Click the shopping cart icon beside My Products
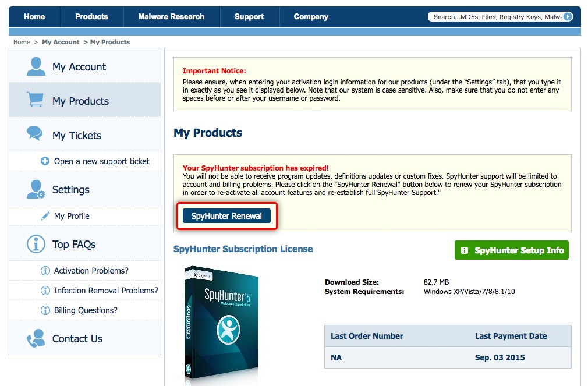The image size is (588, 386). 36,100
